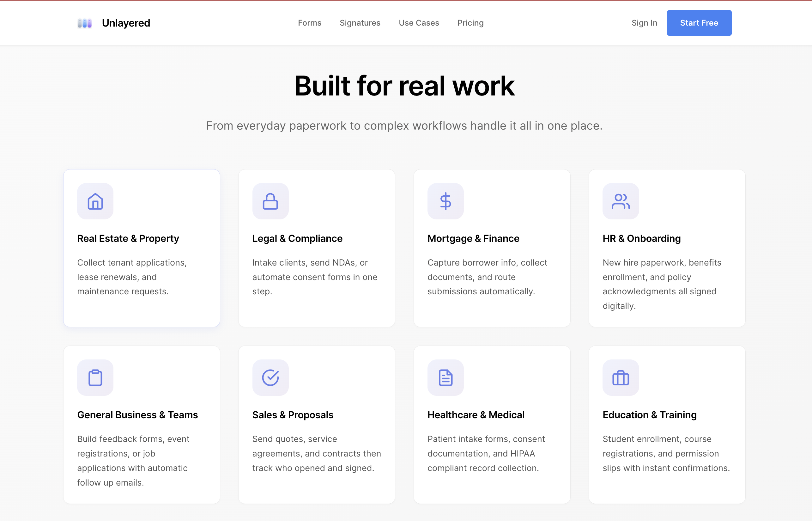Image resolution: width=812 pixels, height=521 pixels.
Task: Open the Sales & Proposals card title
Action: pyautogui.click(x=292, y=415)
